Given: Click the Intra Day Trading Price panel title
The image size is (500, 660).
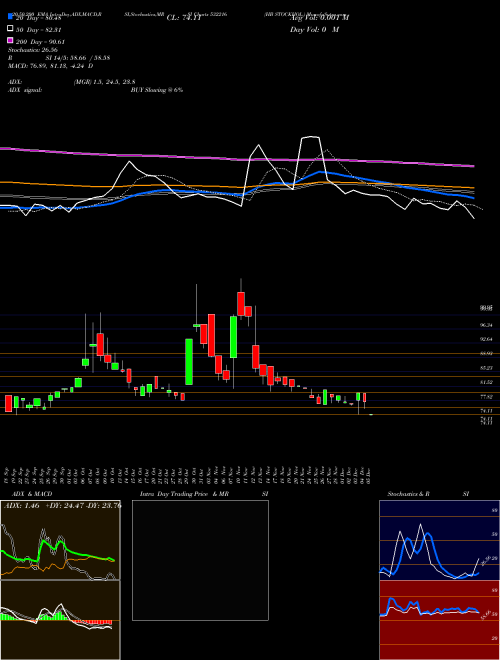Looking at the screenshot, I should click(204, 494).
